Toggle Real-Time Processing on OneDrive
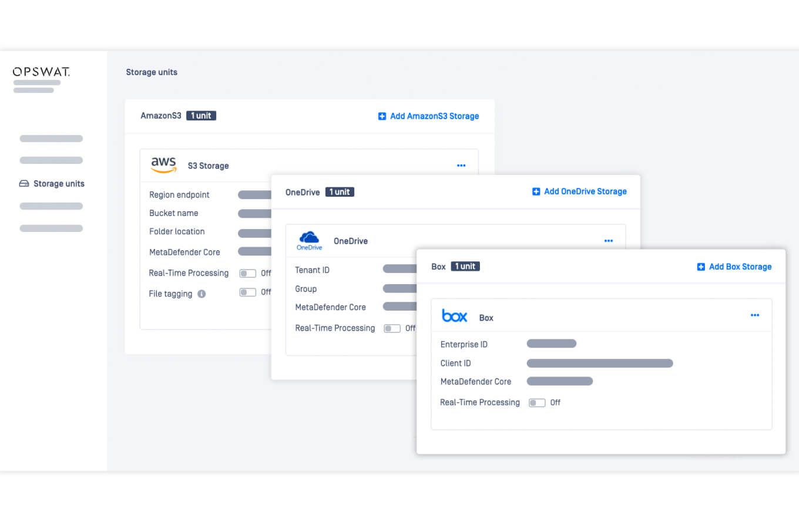799x532 pixels. (391, 328)
